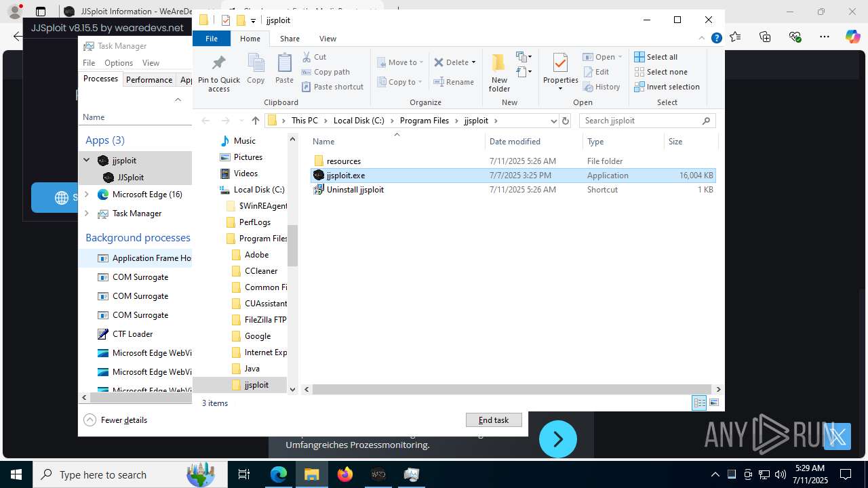Click Task View taskbar button

245,474
